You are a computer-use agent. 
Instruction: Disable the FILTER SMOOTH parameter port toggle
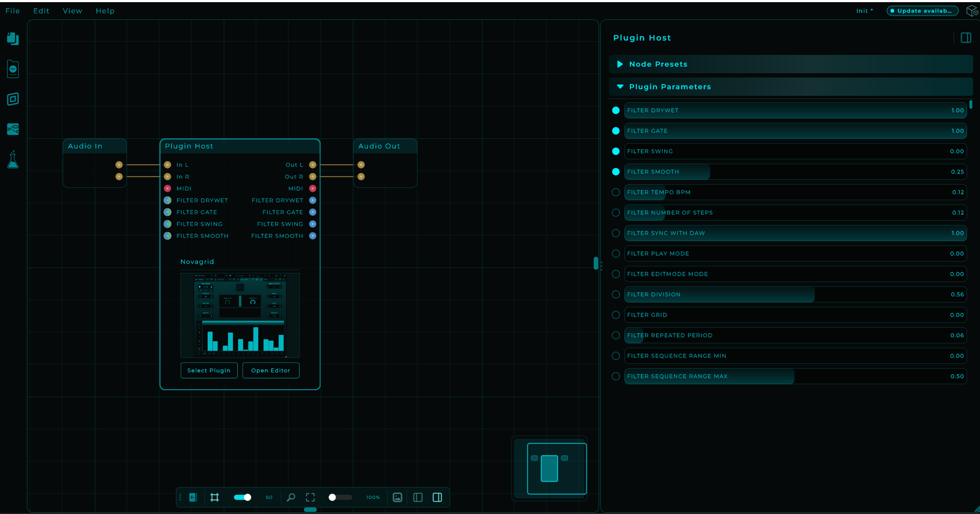pos(616,172)
